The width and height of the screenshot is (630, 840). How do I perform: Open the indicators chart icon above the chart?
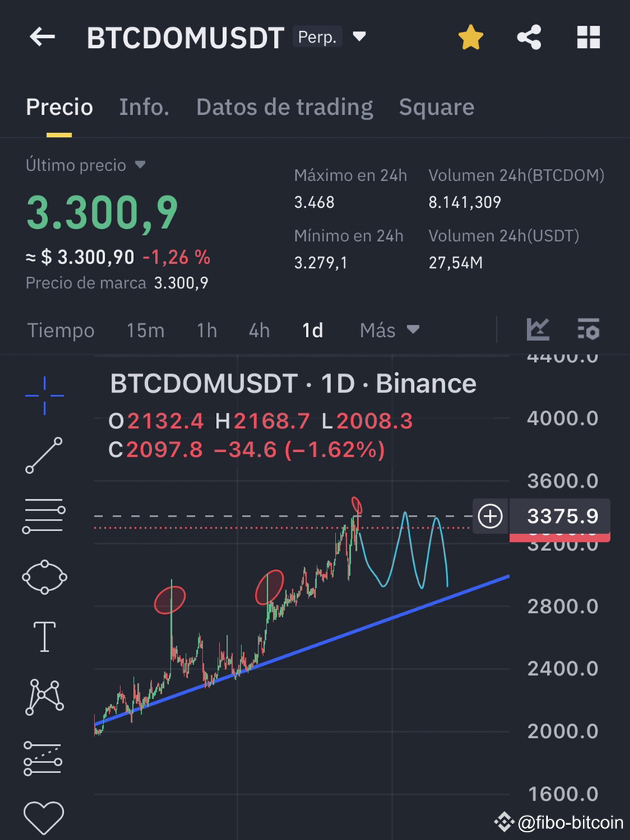pyautogui.click(x=539, y=329)
